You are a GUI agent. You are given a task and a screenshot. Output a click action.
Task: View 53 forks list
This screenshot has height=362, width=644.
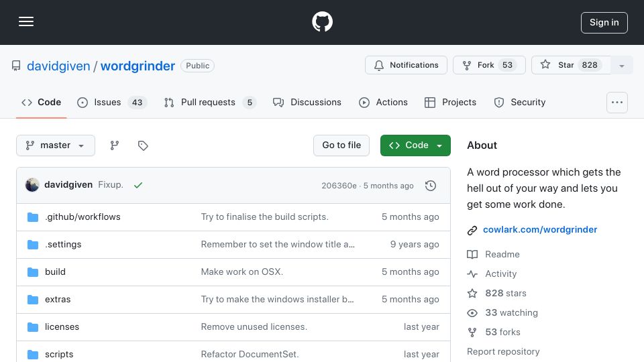click(494, 332)
